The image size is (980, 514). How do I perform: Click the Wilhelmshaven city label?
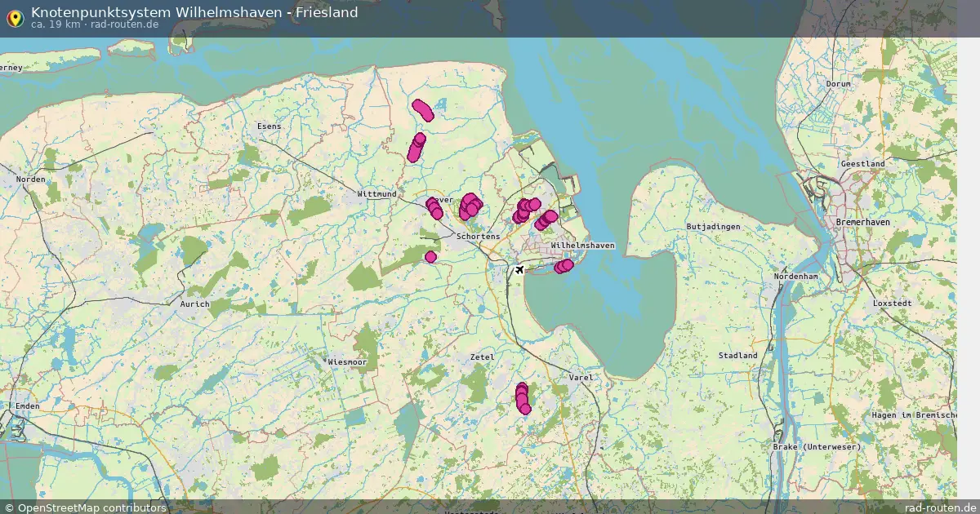582,245
